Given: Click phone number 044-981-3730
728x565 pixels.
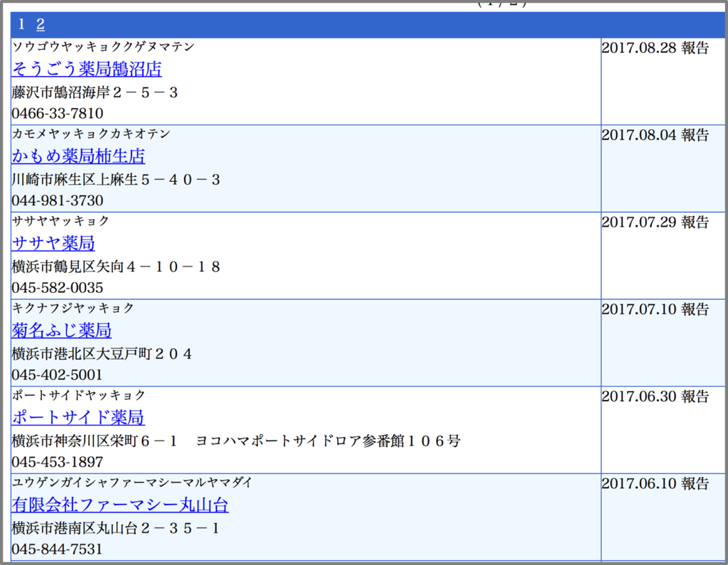Looking at the screenshot, I should 58,200.
